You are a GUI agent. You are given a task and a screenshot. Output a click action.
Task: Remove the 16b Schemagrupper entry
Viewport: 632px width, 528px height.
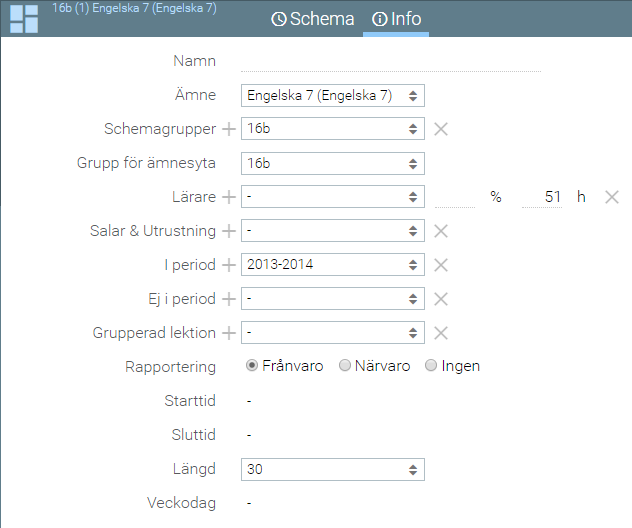pos(441,129)
